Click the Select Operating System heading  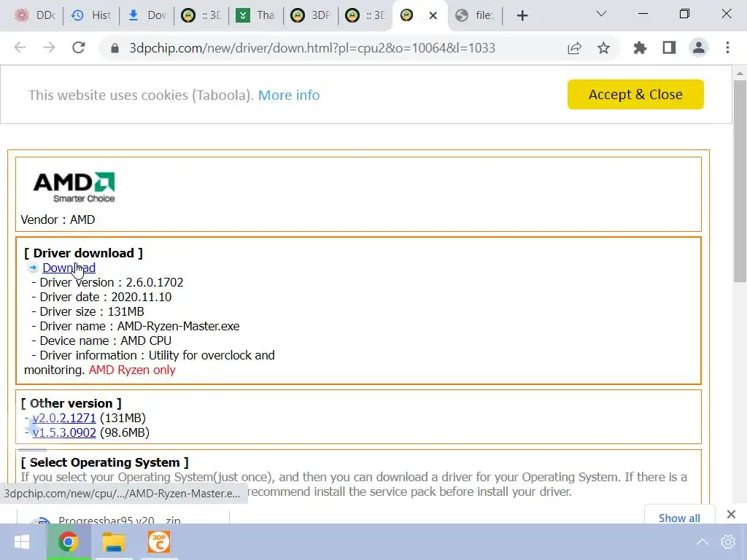(x=105, y=462)
